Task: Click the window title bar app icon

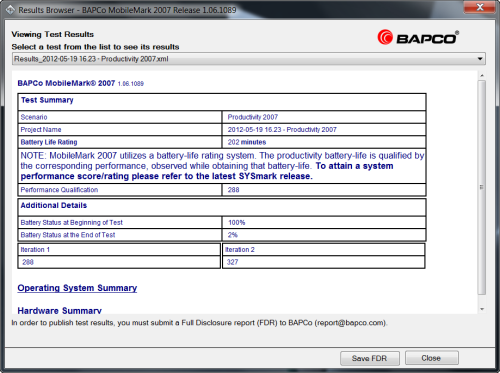Action: coord(10,10)
